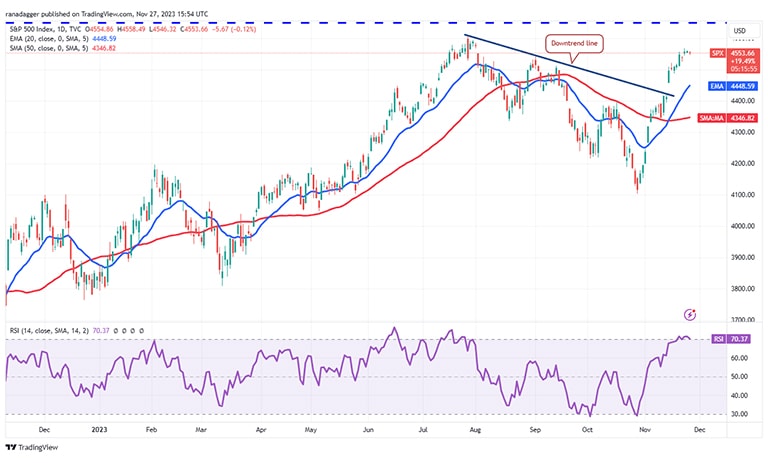Click the Jul label on time axis
Screen dimensions: 768x463
[423, 430]
